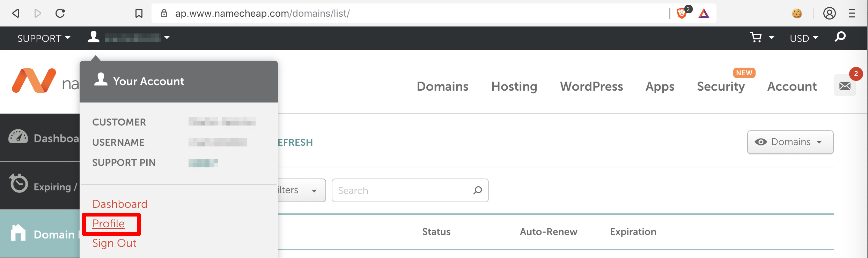Sort by Status column header

(436, 232)
